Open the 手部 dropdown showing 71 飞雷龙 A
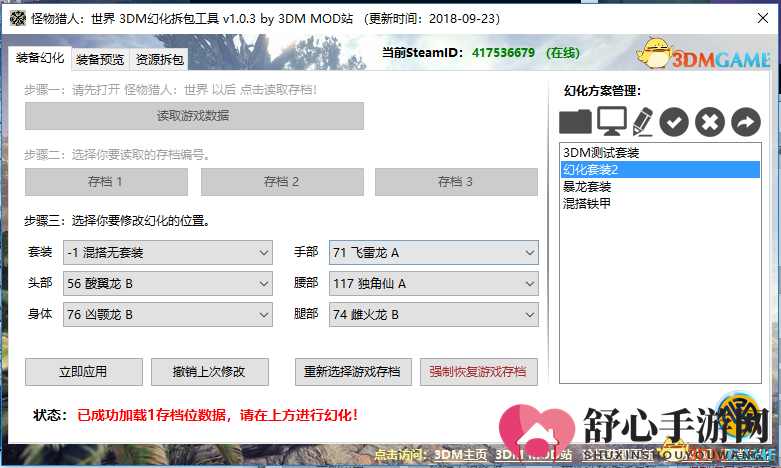This screenshot has width=781, height=468. pos(434,253)
